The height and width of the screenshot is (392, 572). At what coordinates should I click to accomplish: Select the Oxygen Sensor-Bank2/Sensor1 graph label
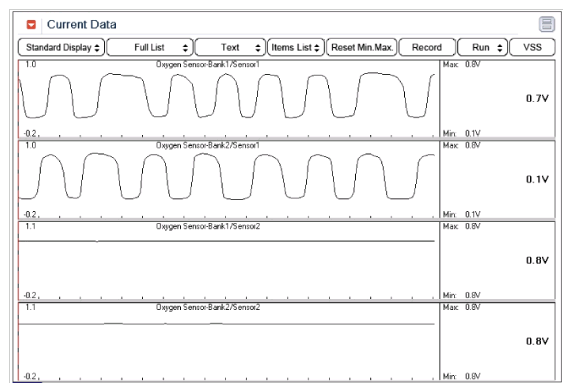point(208,145)
